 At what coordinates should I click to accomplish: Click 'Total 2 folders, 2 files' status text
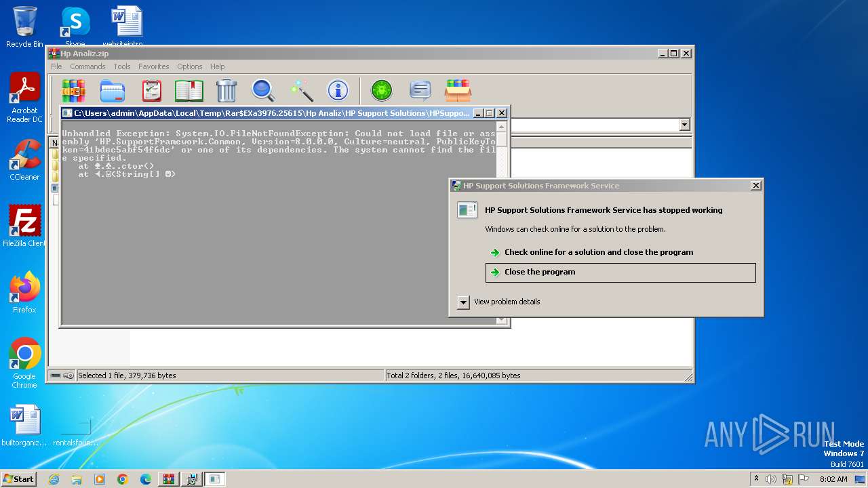[x=454, y=375]
